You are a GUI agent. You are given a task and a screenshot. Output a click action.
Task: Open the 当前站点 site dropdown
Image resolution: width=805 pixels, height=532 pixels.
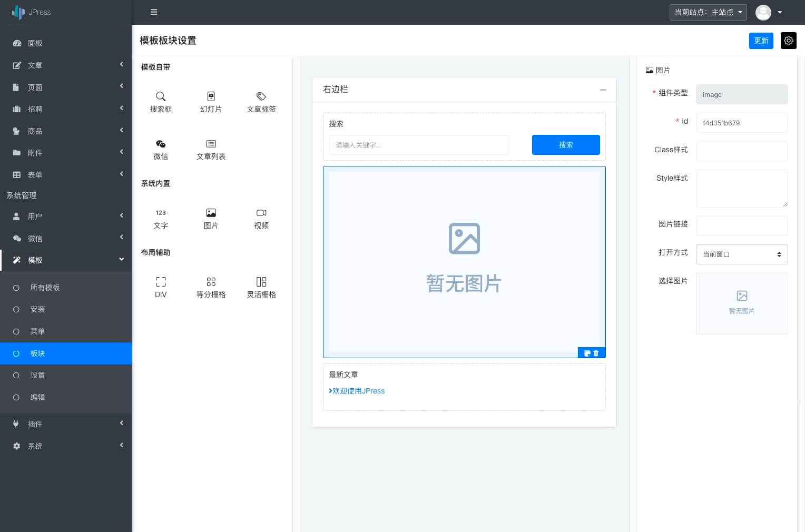(708, 12)
